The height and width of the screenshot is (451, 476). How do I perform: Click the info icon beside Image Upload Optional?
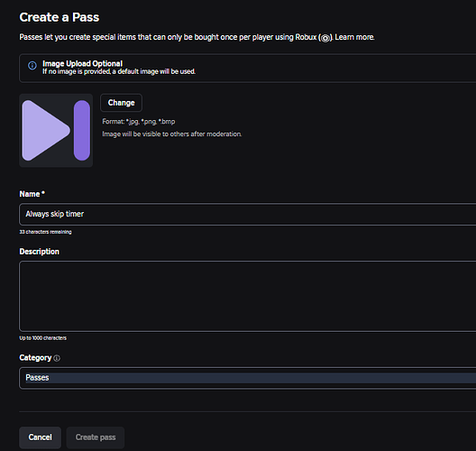[32, 65]
